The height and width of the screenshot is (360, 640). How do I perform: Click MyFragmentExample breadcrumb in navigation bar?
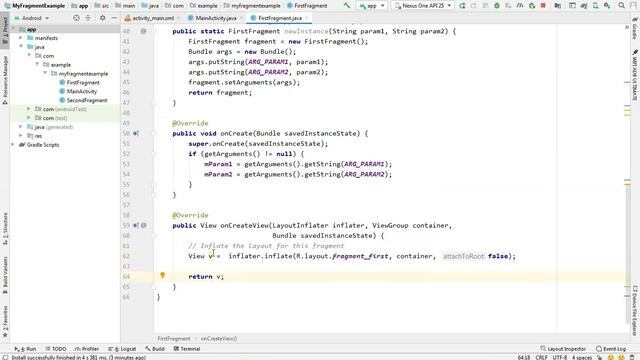(35, 6)
